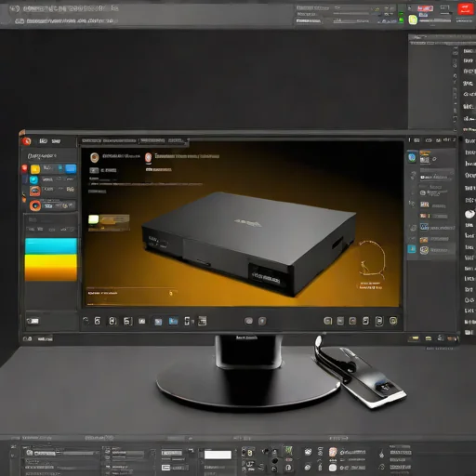Select the yellow square icon in the left panel
Image resolution: width=476 pixels, height=476 pixels.
coord(35,169)
